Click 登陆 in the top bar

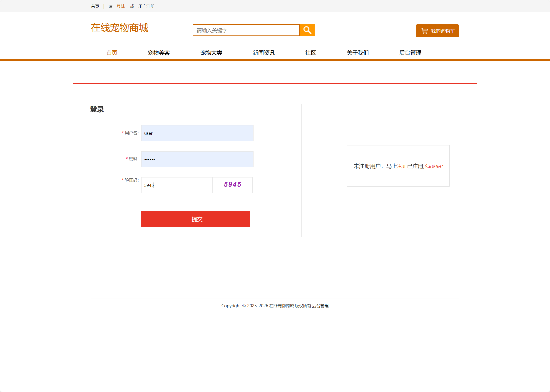tap(121, 6)
